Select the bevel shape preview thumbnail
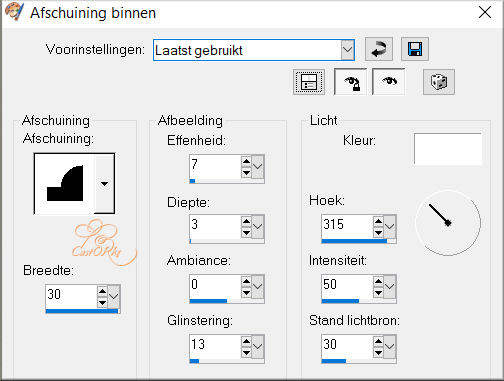This screenshot has height=381, width=504. click(x=65, y=184)
